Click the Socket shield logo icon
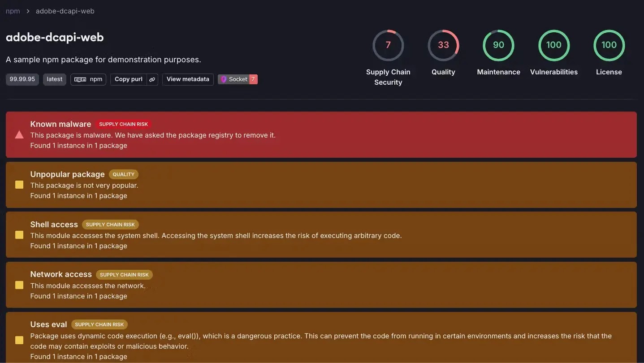Image resolution: width=644 pixels, height=363 pixels. point(224,79)
